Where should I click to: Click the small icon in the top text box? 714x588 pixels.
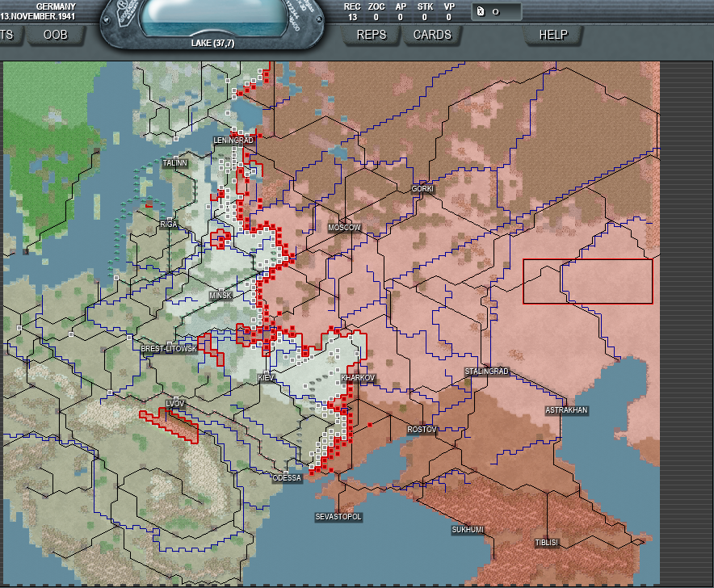point(481,11)
